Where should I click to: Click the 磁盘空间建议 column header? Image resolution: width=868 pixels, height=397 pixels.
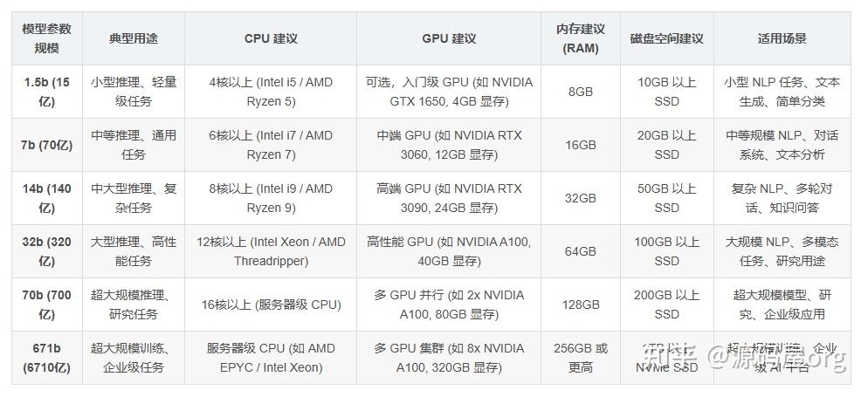[x=666, y=38]
